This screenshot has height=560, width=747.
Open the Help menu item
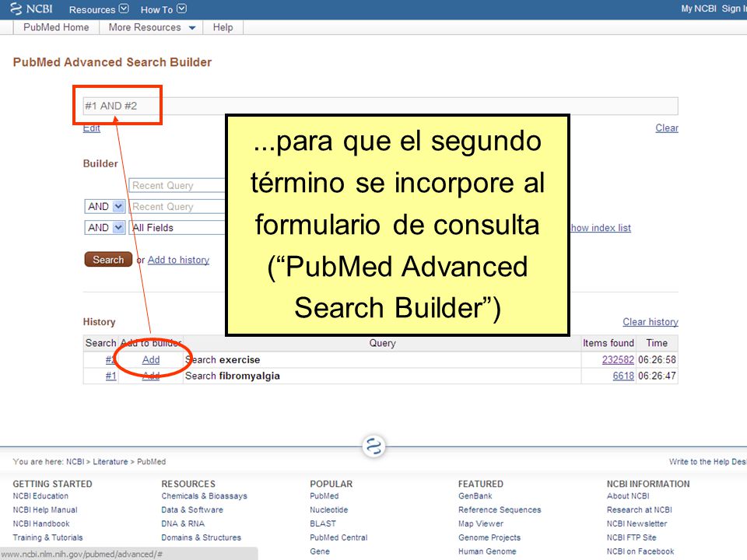coord(223,27)
